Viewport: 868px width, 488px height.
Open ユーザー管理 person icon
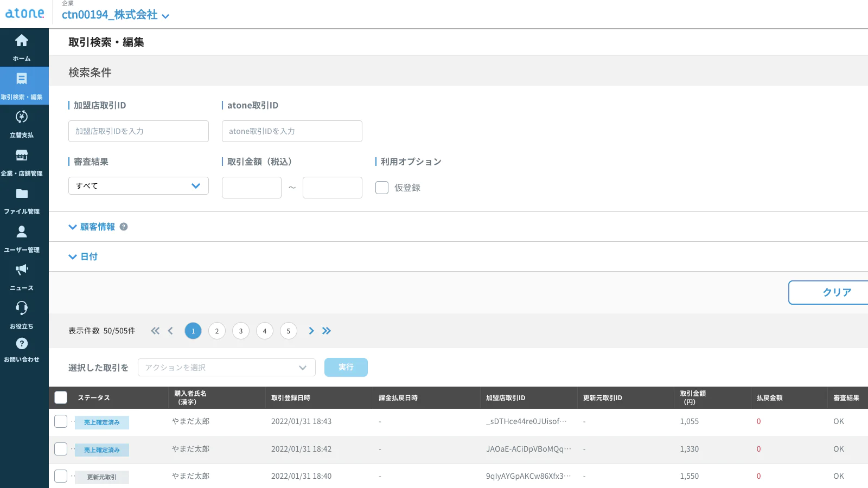[x=22, y=232]
